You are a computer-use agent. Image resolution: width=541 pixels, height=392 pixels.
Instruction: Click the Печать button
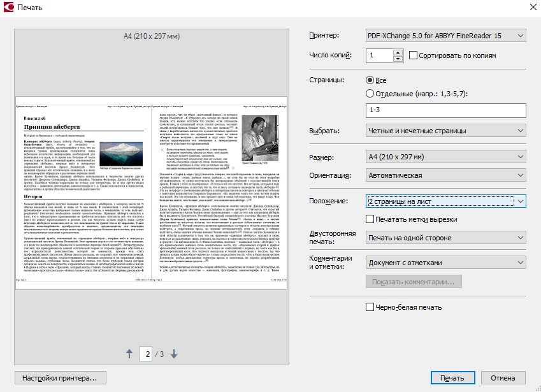tap(452, 378)
